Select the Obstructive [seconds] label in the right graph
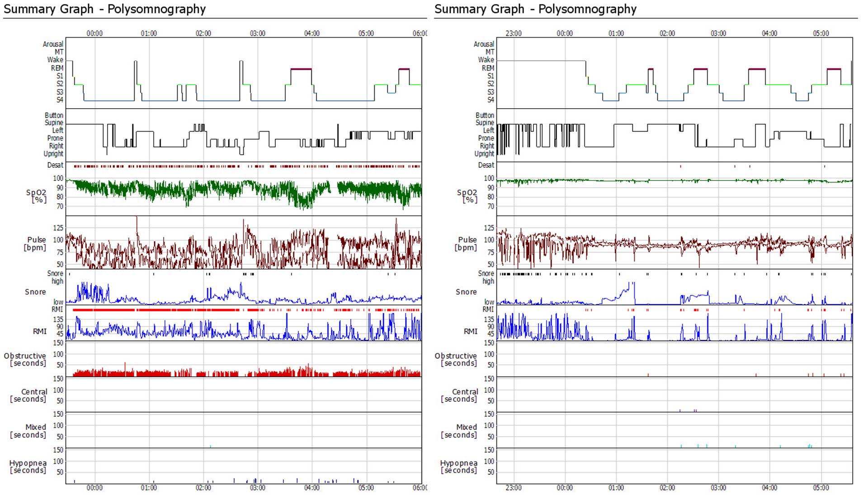The width and height of the screenshot is (868, 495). coord(456,359)
